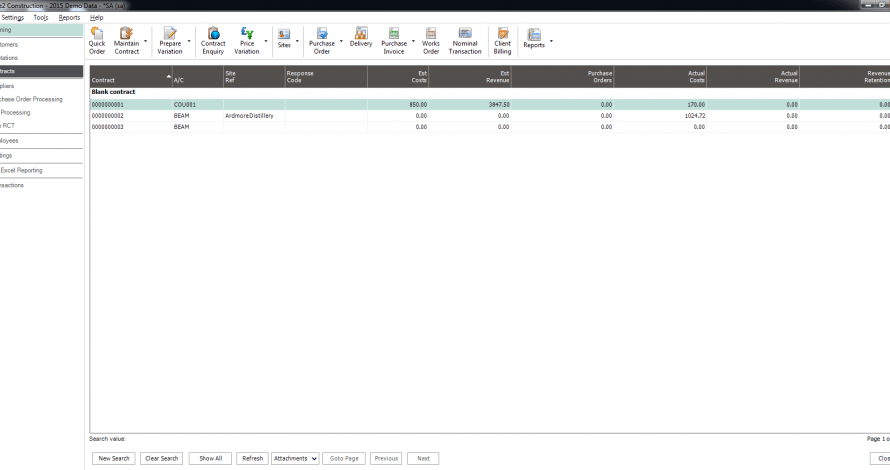This screenshot has width=890, height=470.
Task: Select the RCT sidebar item
Action: pyautogui.click(x=8, y=126)
